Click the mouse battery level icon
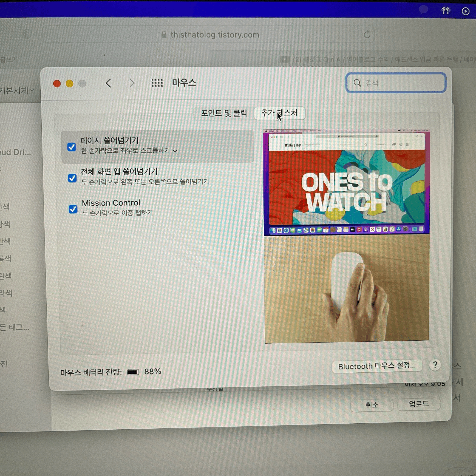The width and height of the screenshot is (476, 476). 133,372
